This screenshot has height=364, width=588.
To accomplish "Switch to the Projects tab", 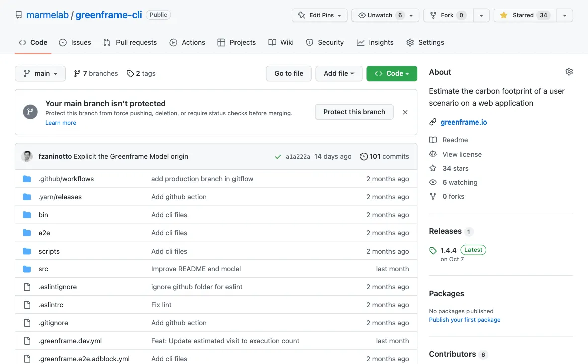I will pos(237,42).
